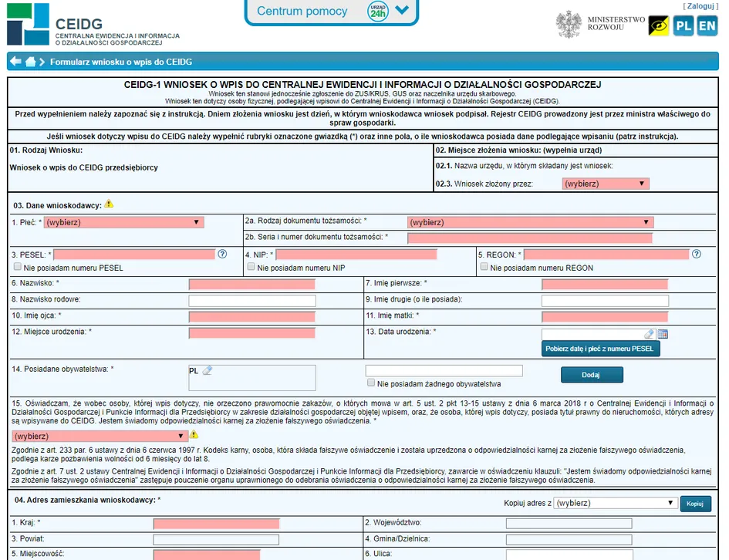Open the Kopiuj adres z dropdown
Viewport: 729px width, 560px height.
tap(615, 502)
